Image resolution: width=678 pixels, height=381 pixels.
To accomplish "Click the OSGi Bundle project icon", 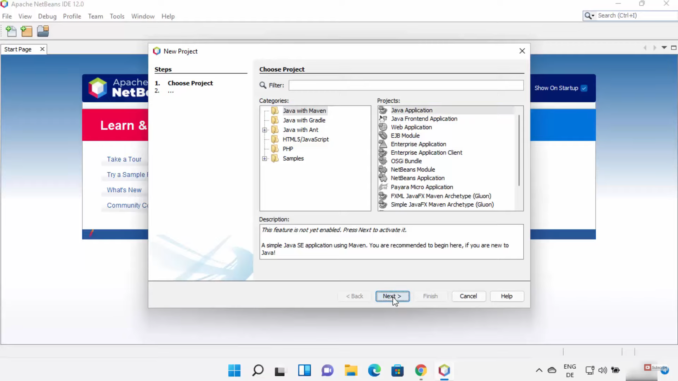I will pyautogui.click(x=383, y=161).
